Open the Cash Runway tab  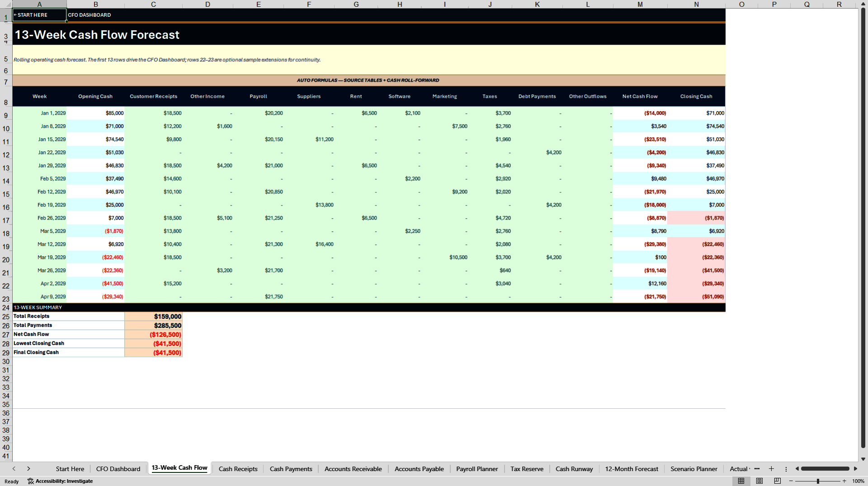(574, 469)
